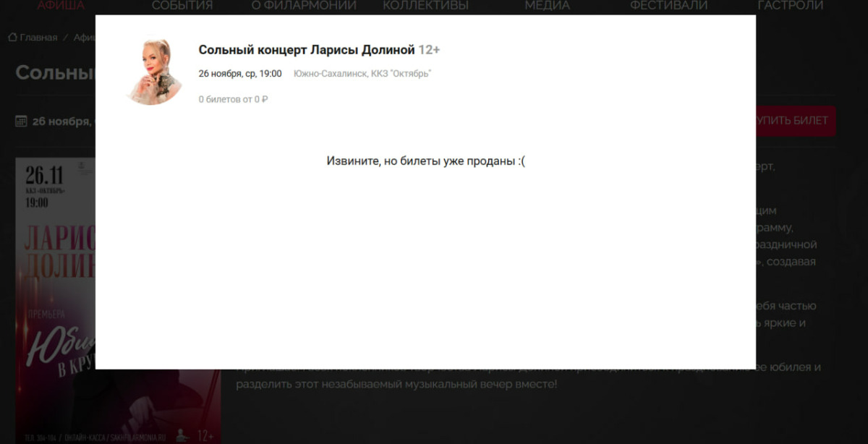Click the 12+ age rating beside the title

[429, 50]
